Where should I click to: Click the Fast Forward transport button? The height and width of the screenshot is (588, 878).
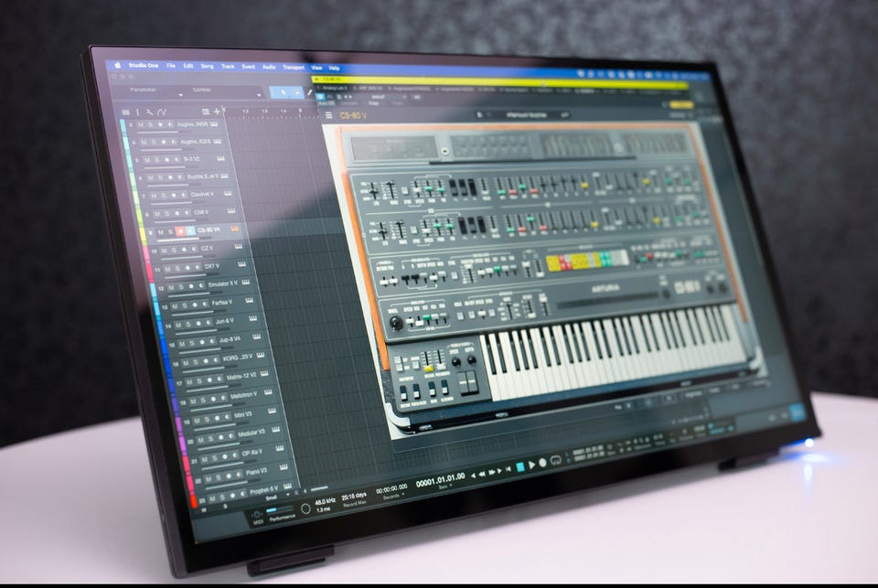click(x=493, y=472)
